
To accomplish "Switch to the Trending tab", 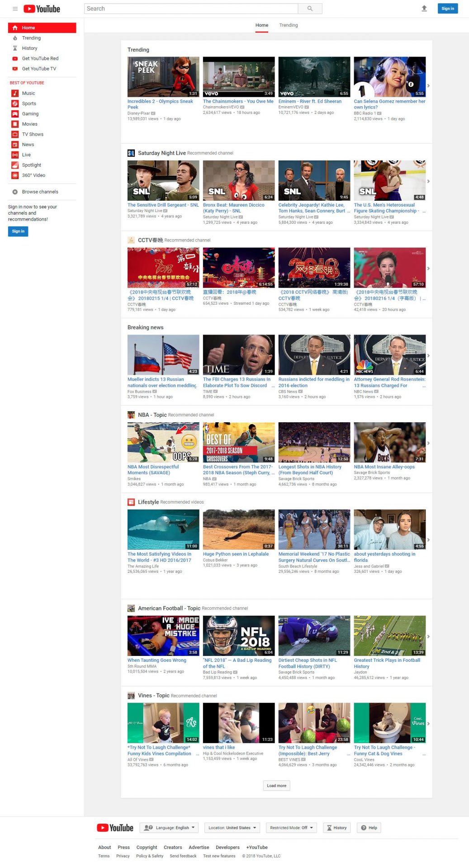I will pos(289,25).
